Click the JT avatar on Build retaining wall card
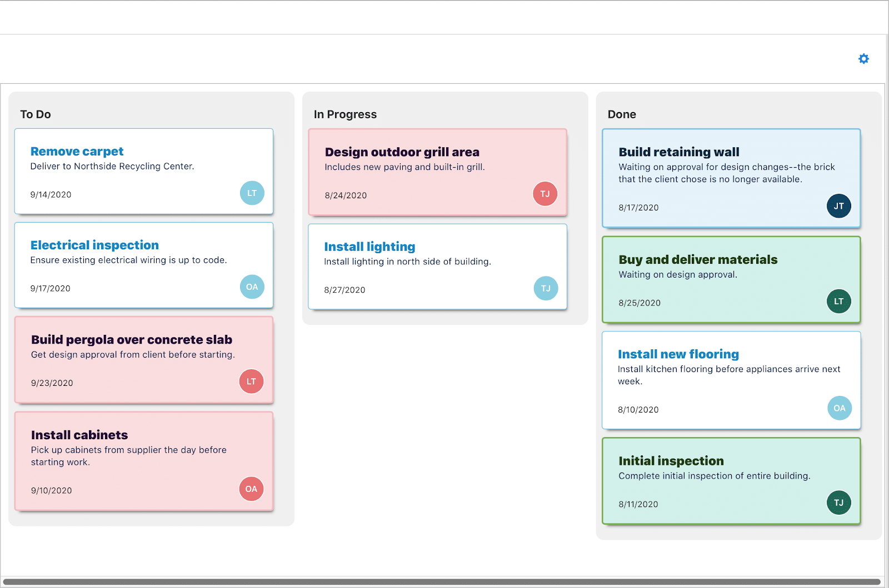The image size is (889, 588). 839,205
